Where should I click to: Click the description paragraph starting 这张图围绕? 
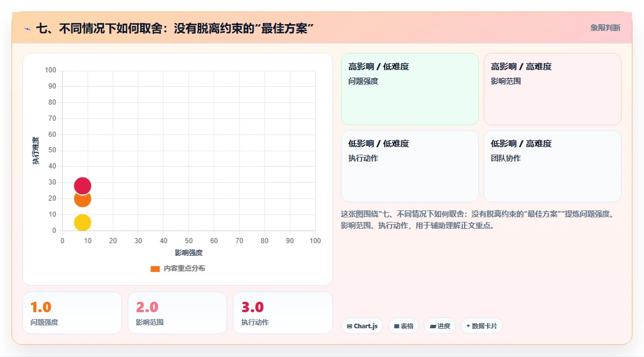point(478,220)
